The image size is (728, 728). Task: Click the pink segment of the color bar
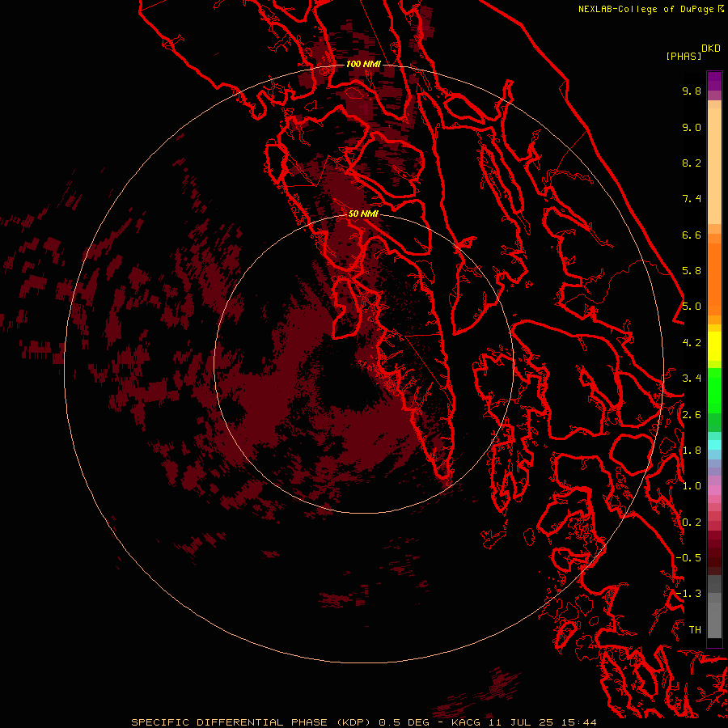click(714, 490)
